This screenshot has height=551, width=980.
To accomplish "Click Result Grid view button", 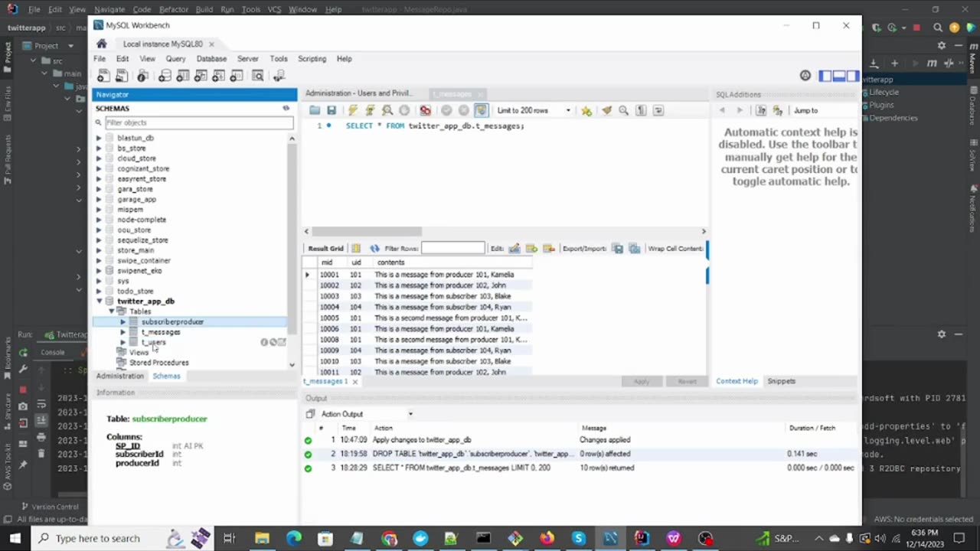I will (325, 249).
